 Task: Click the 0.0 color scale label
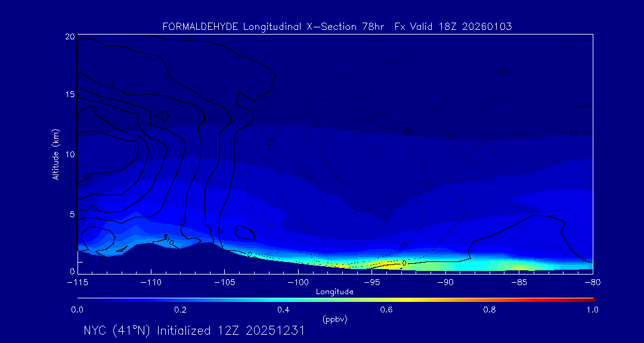(x=77, y=310)
